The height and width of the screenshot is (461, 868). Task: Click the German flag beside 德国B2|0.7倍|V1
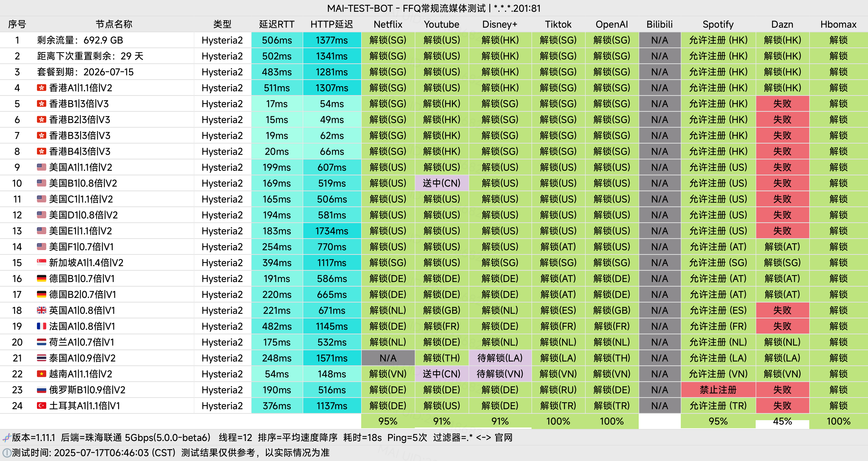(x=41, y=294)
